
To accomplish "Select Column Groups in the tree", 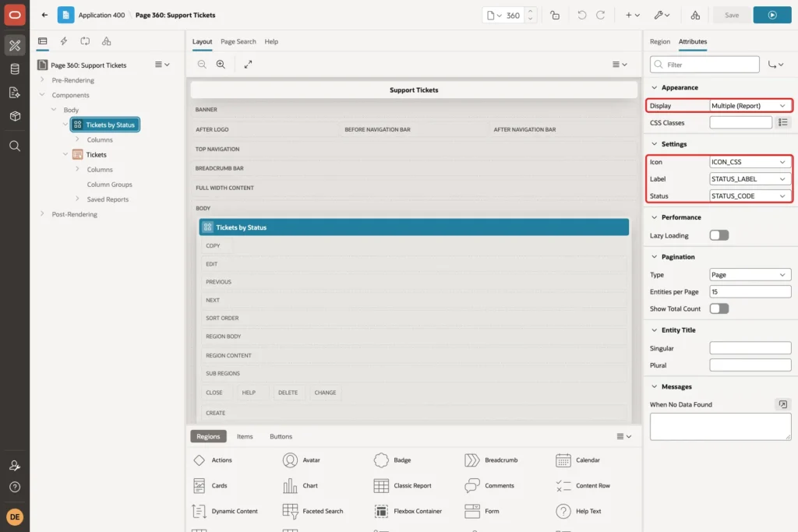I will (x=109, y=185).
